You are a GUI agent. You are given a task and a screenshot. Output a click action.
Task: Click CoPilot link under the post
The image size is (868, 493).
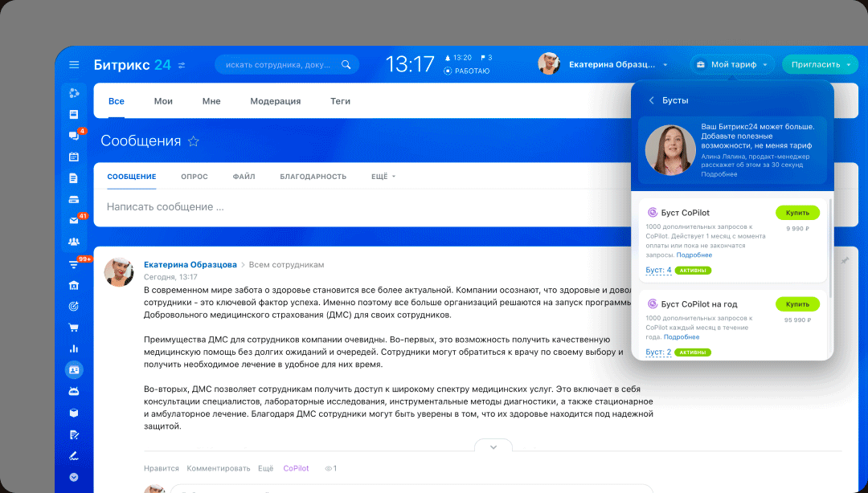(x=296, y=468)
